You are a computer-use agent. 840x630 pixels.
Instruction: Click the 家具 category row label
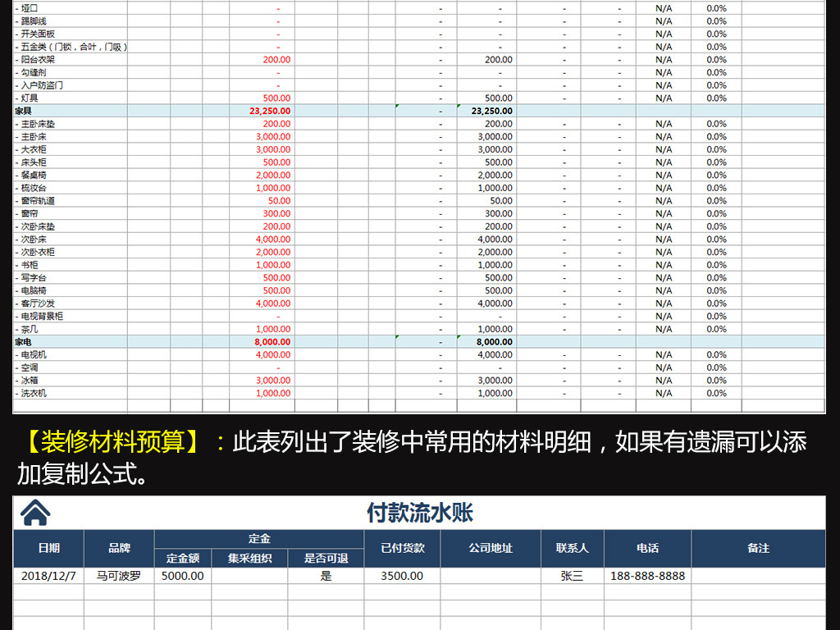(24, 111)
